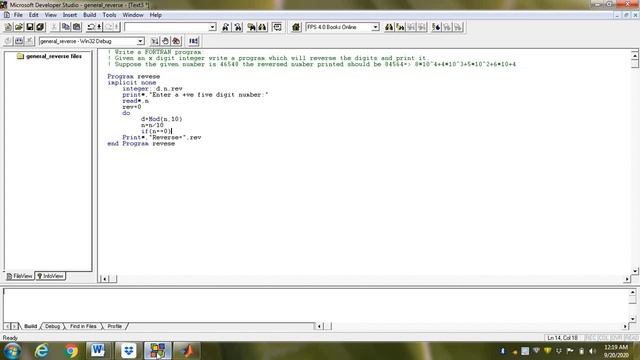Click the 'implicit none' code line
Screen dimensions: 640x360
(131, 82)
